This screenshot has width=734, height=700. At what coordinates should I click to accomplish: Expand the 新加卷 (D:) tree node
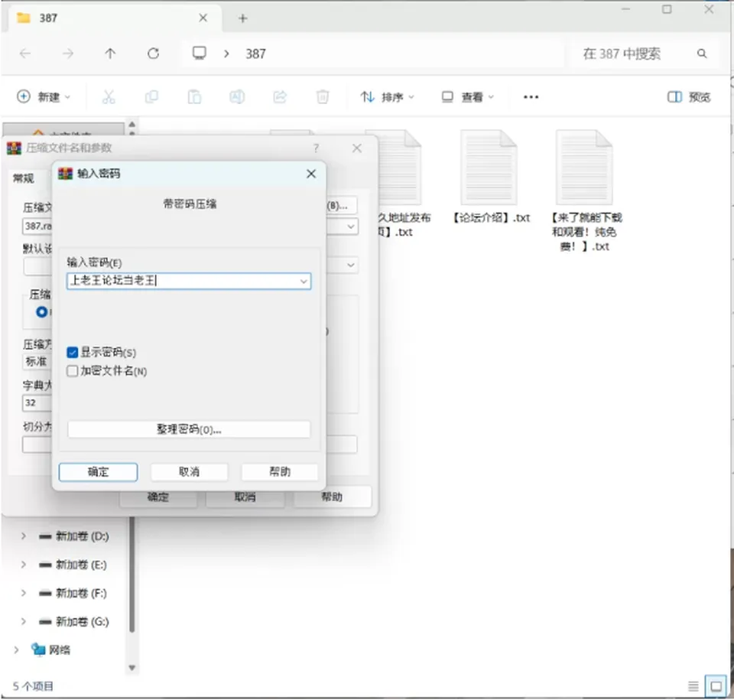[x=24, y=536]
